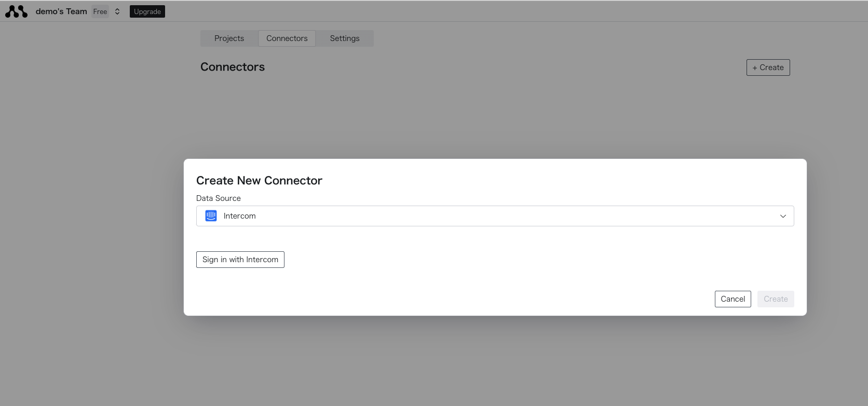Select the Connectors tab
The image size is (868, 406).
287,38
